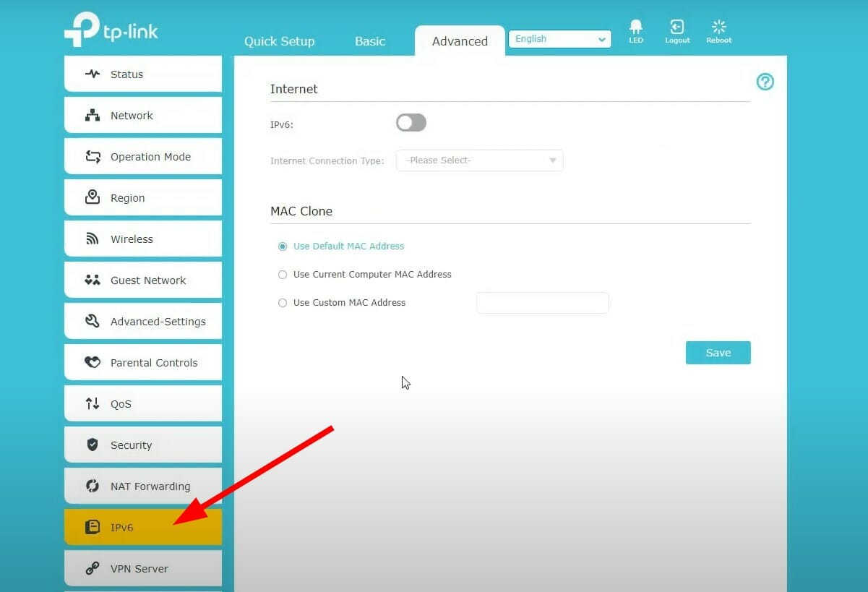Open the help question mark icon
The image size is (868, 592).
(x=765, y=82)
